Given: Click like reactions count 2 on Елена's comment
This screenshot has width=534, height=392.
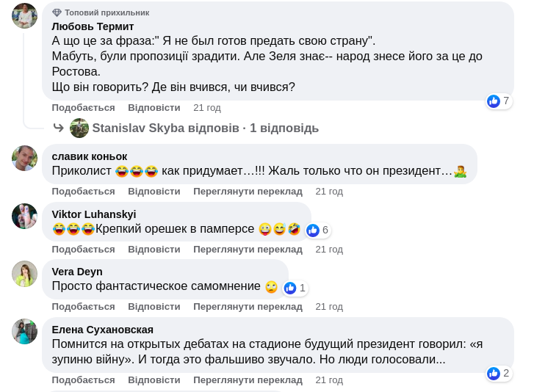Looking at the screenshot, I should tap(494, 373).
